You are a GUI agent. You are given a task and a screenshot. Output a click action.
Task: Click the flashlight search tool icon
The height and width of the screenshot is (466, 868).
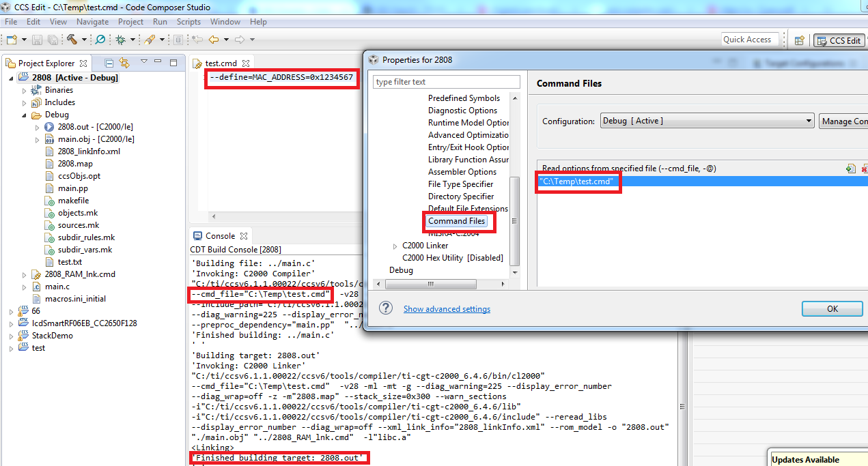pos(150,40)
